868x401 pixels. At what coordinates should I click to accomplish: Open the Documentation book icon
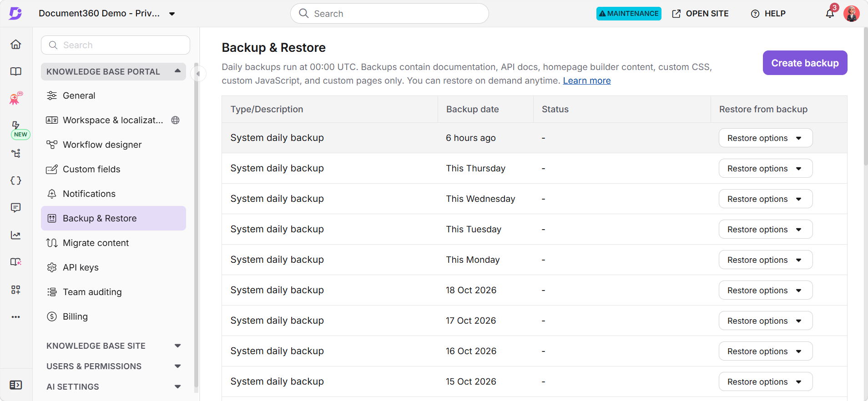[16, 71]
